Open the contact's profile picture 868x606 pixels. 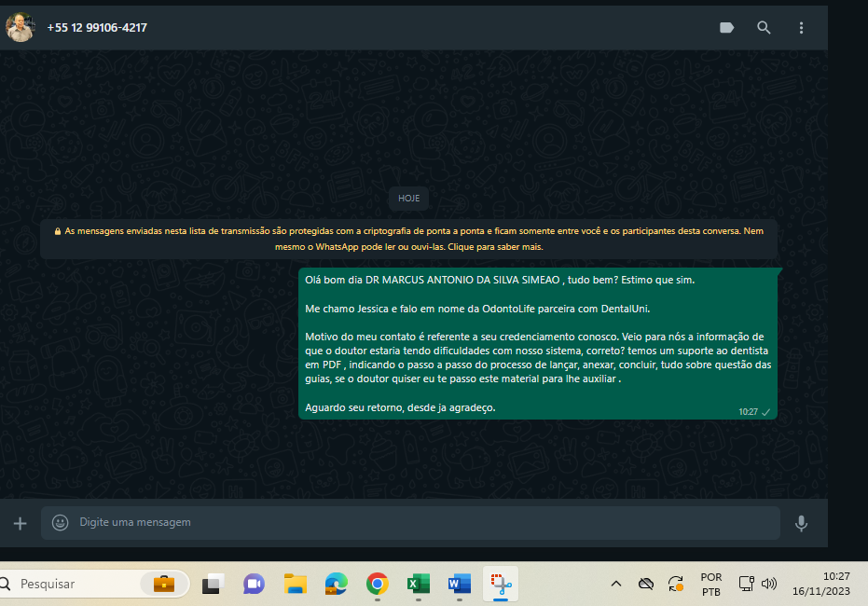[x=21, y=27]
